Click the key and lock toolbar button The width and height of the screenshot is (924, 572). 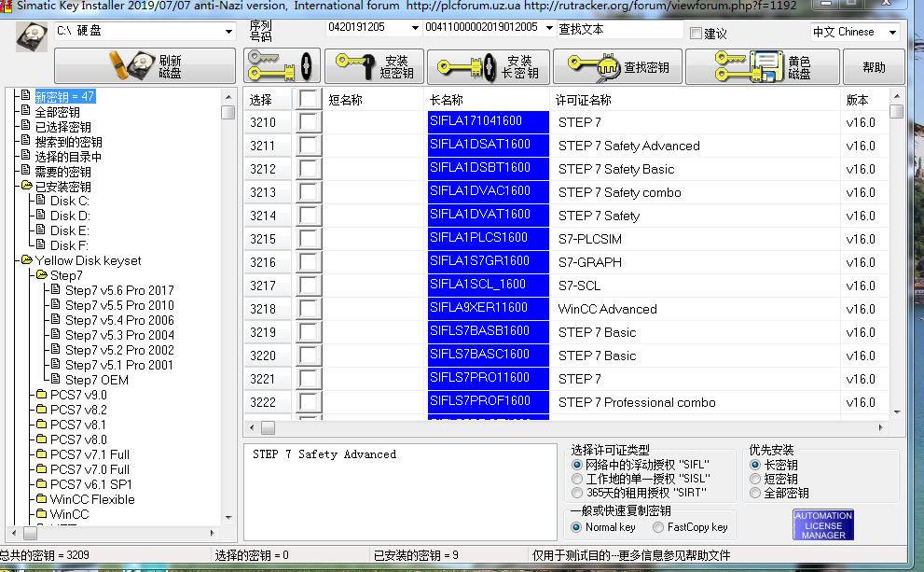pyautogui.click(x=283, y=66)
